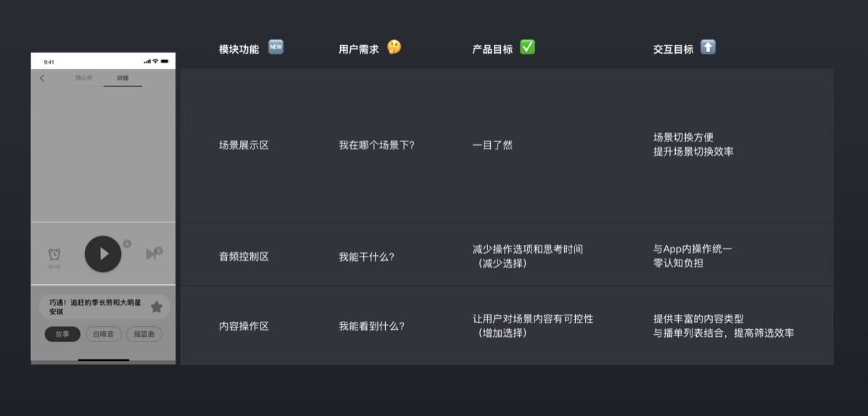868x416 pixels.
Task: Click the thinking face emoji beside 用户需求
Action: (x=394, y=48)
